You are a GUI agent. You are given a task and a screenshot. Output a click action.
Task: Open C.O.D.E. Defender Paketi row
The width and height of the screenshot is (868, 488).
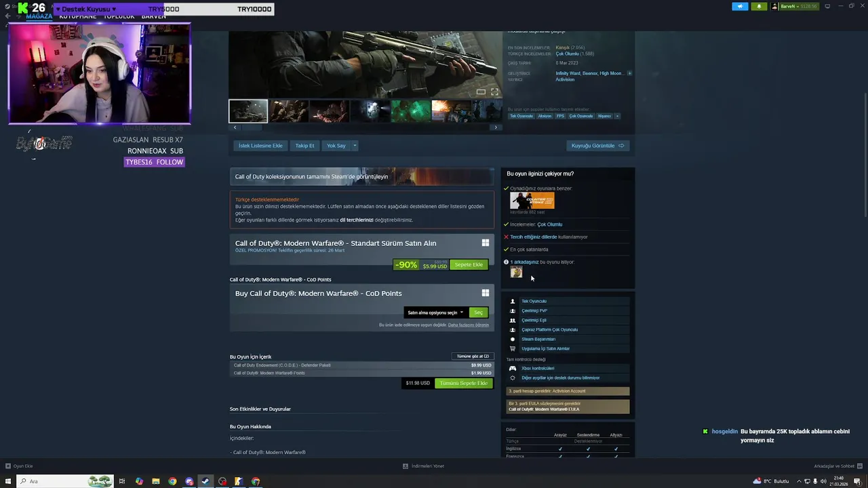361,365
